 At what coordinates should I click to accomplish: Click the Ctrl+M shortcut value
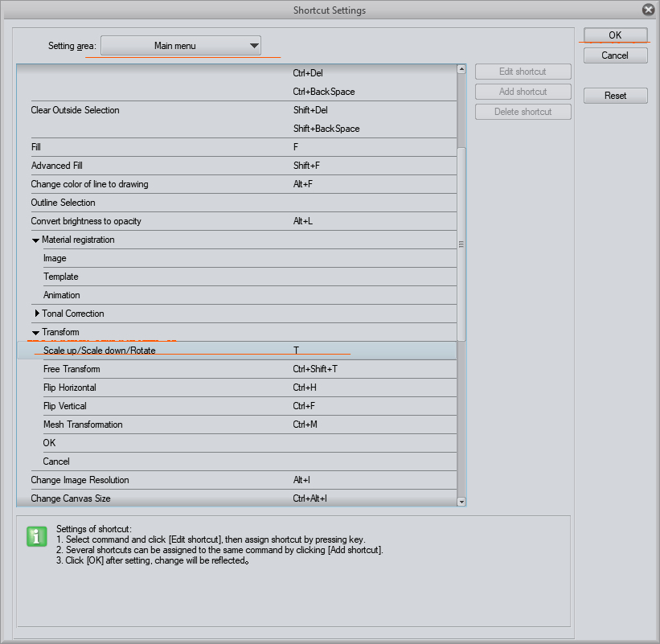[x=305, y=425]
